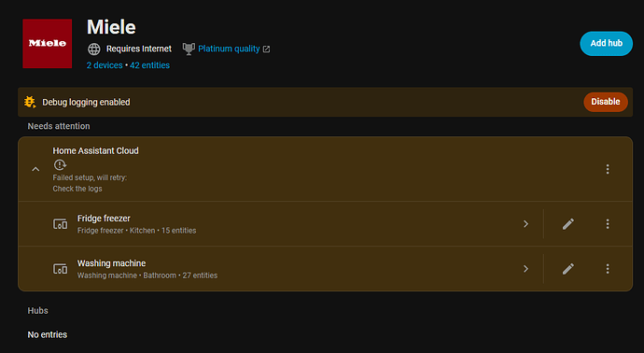Open the 42 entities link
The width and height of the screenshot is (644, 353).
tap(149, 65)
